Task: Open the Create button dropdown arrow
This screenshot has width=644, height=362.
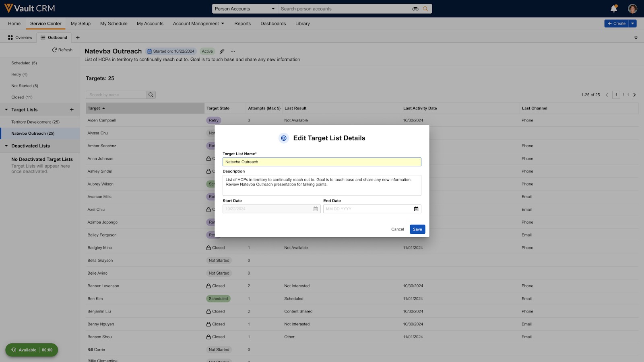Action: (633, 24)
